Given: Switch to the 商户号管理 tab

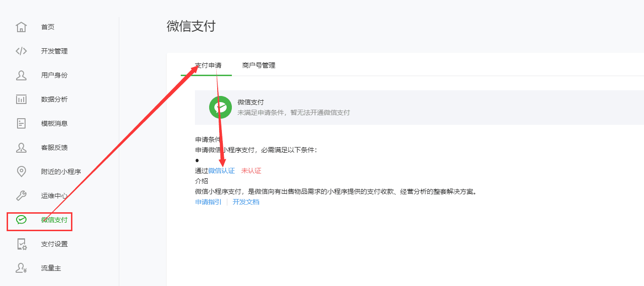Looking at the screenshot, I should pyautogui.click(x=259, y=65).
